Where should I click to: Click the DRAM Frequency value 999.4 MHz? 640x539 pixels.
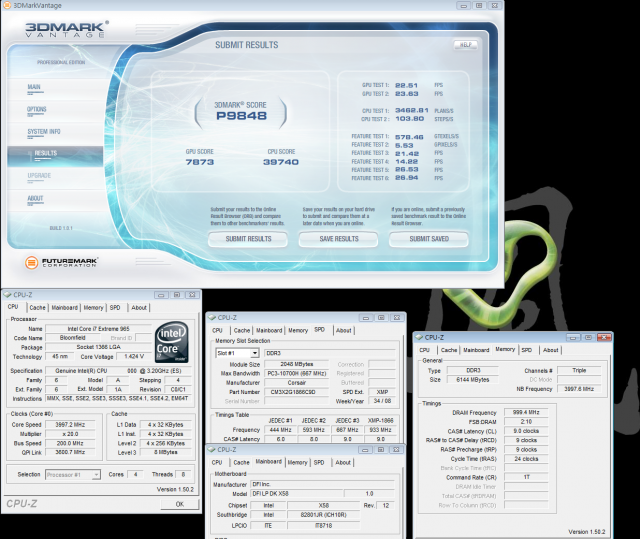click(526, 413)
